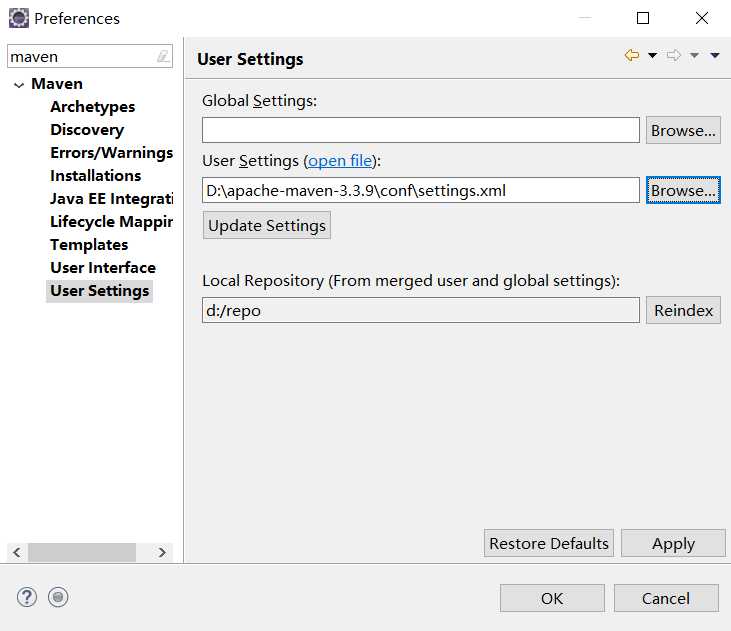Image resolution: width=731 pixels, height=631 pixels.
Task: Reindex the local repository
Action: pos(683,311)
